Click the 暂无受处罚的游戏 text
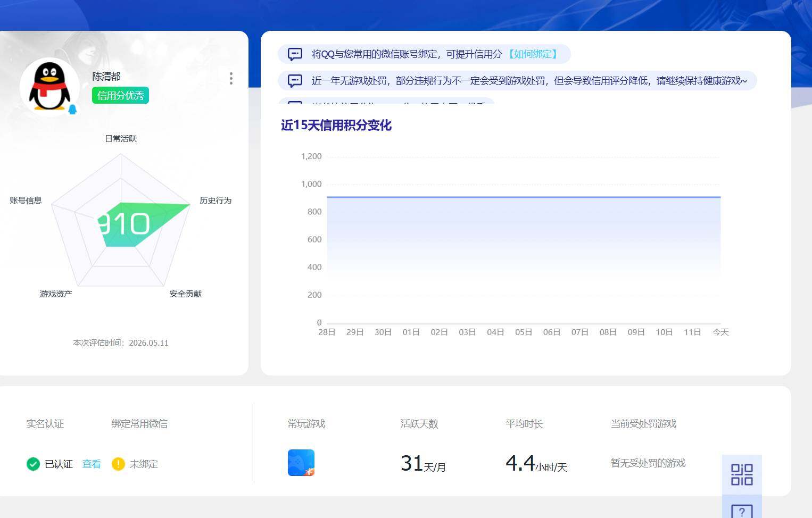 point(648,463)
